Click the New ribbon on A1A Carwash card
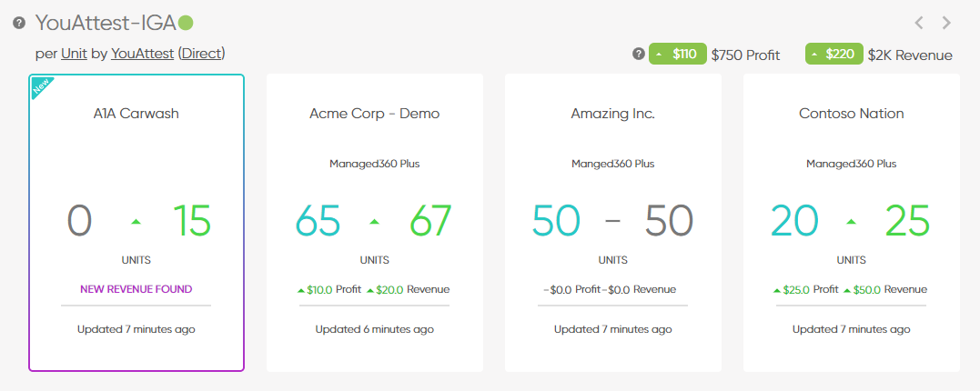The image size is (980, 391). [40, 86]
